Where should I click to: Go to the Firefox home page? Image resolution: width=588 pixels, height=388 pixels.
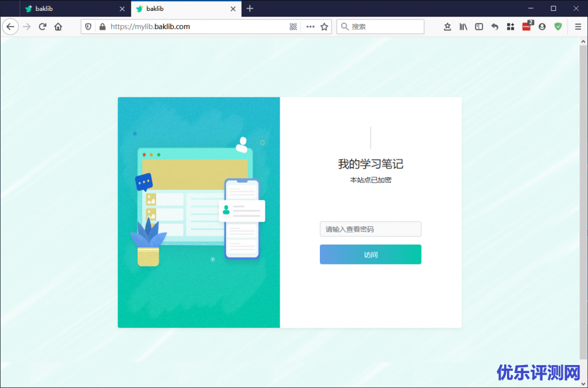pyautogui.click(x=58, y=26)
